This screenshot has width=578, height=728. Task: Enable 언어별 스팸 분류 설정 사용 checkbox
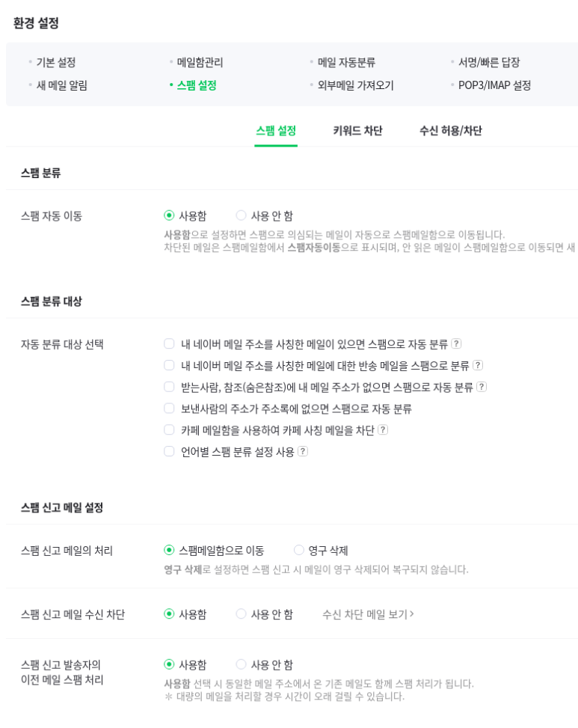pyautogui.click(x=169, y=451)
